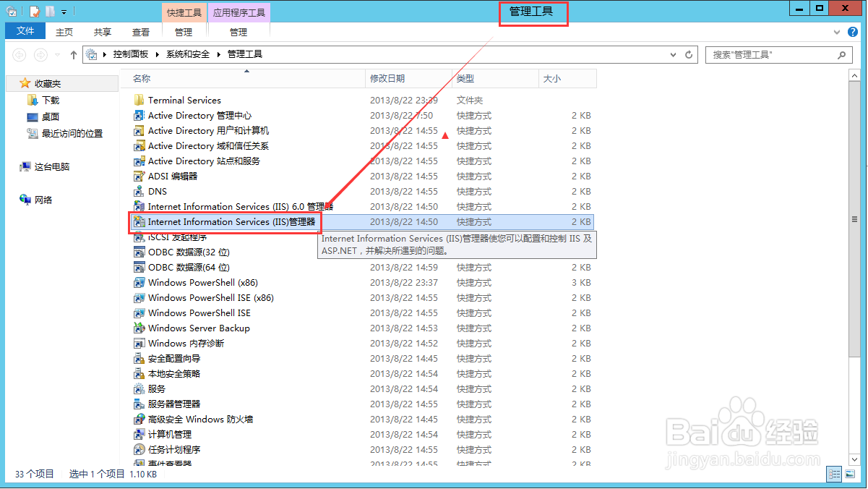The image size is (868, 489).
Task: Select the Internet Information Services (IIS)管理器 row
Action: pyautogui.click(x=364, y=222)
